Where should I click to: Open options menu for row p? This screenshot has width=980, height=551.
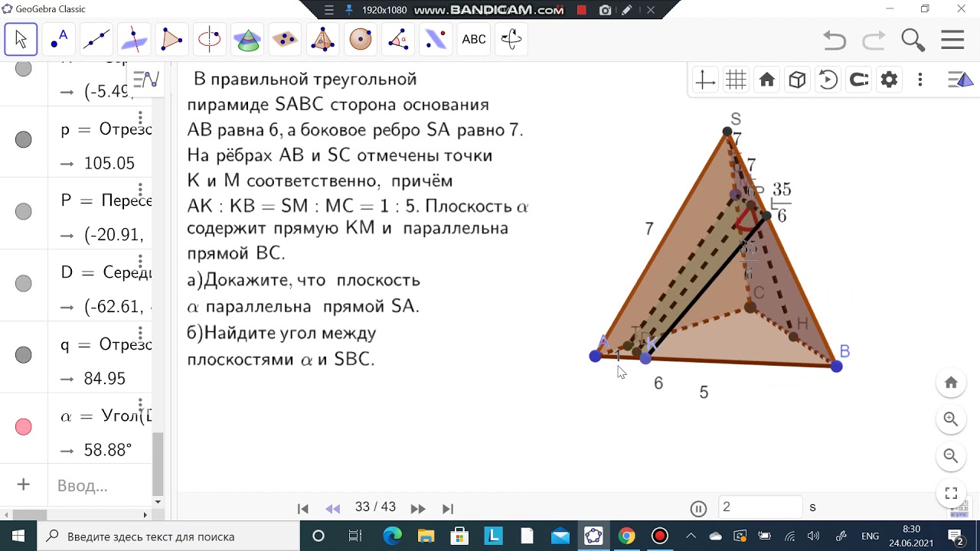140,117
